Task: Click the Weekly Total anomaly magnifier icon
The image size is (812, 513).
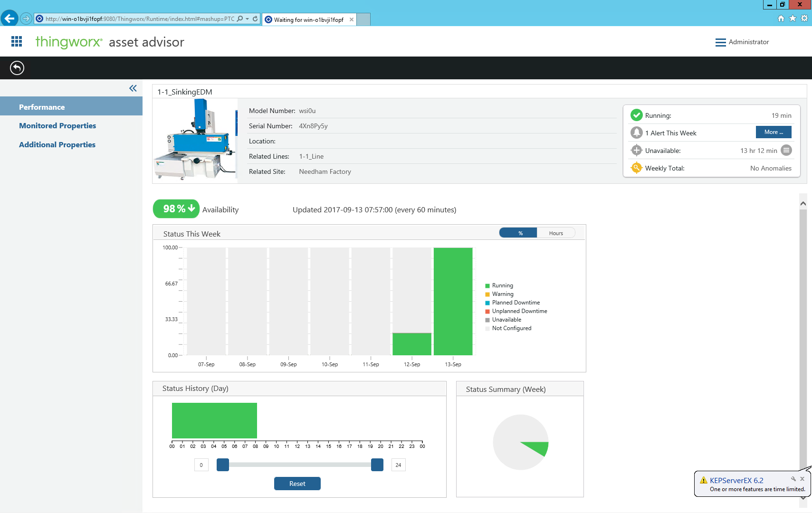Action: pos(637,168)
